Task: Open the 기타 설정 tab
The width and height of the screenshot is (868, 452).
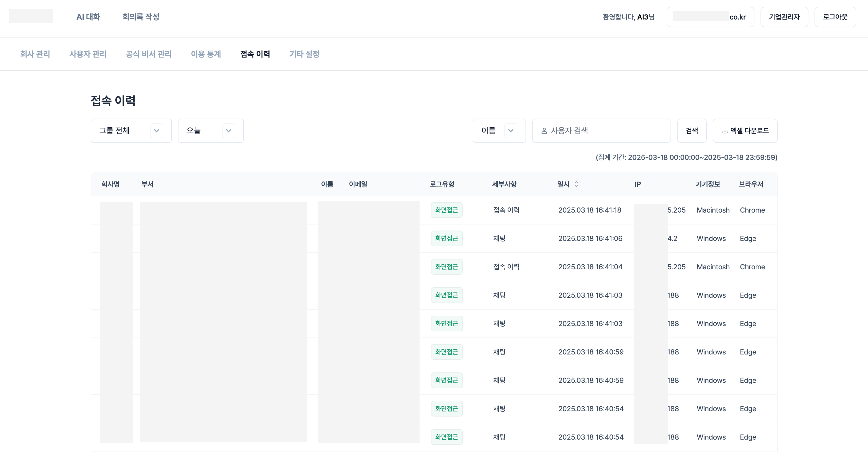Action: click(x=304, y=54)
